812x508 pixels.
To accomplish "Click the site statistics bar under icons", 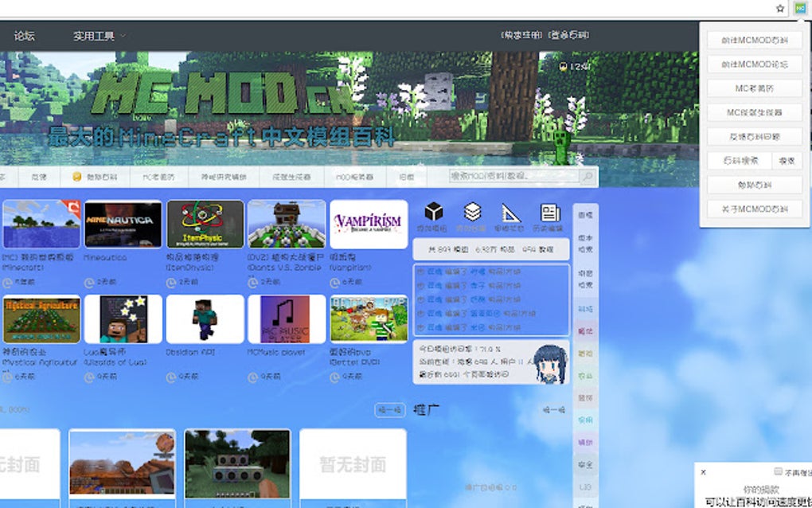I will coord(491,249).
